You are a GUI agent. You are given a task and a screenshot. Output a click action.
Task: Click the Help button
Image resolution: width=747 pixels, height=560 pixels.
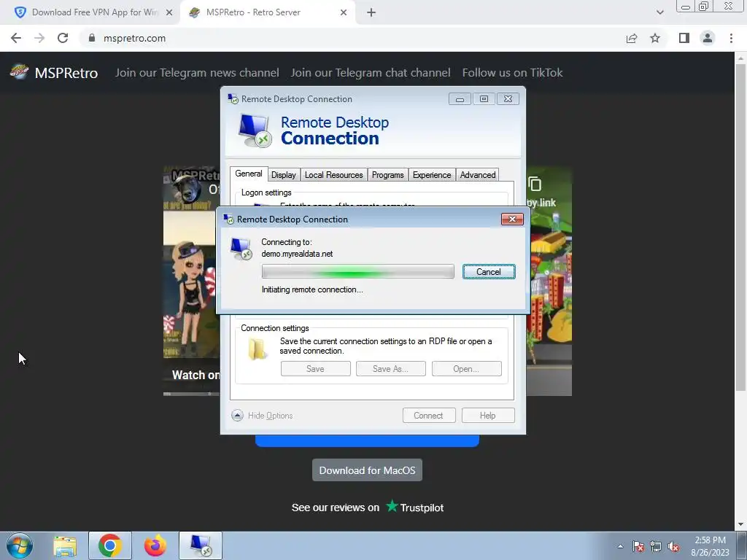(488, 415)
